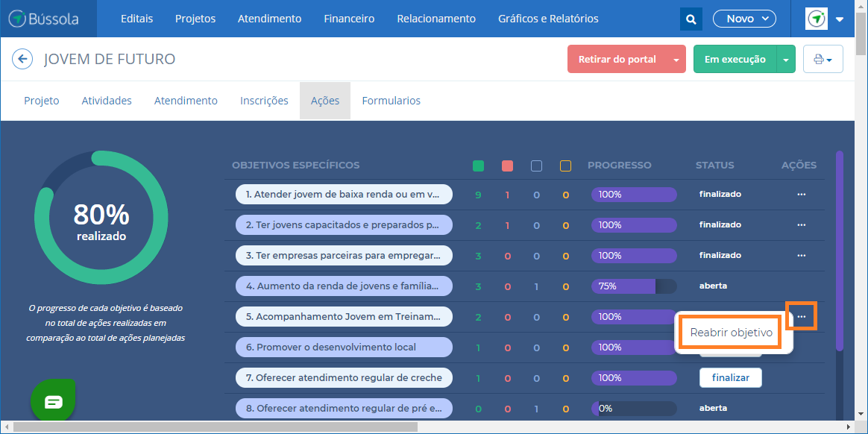Viewport: 868px width, 434px height.
Task: Open the search magnifier icon
Action: click(x=691, y=19)
